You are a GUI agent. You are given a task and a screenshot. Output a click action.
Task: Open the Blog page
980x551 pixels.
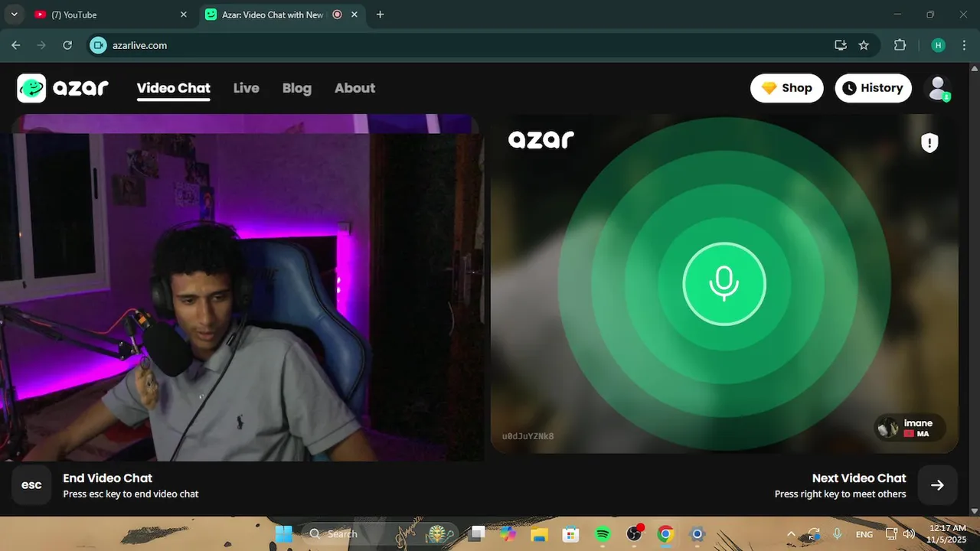[296, 88]
